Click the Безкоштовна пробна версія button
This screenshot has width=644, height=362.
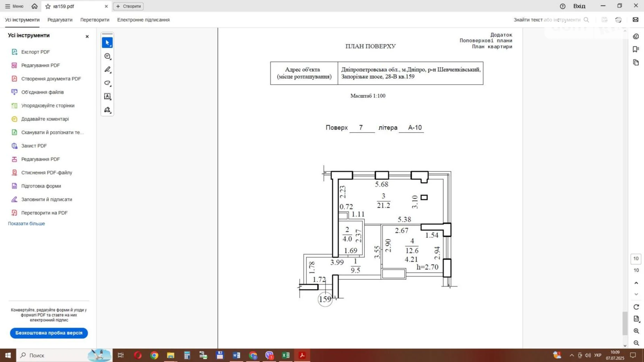49,333
